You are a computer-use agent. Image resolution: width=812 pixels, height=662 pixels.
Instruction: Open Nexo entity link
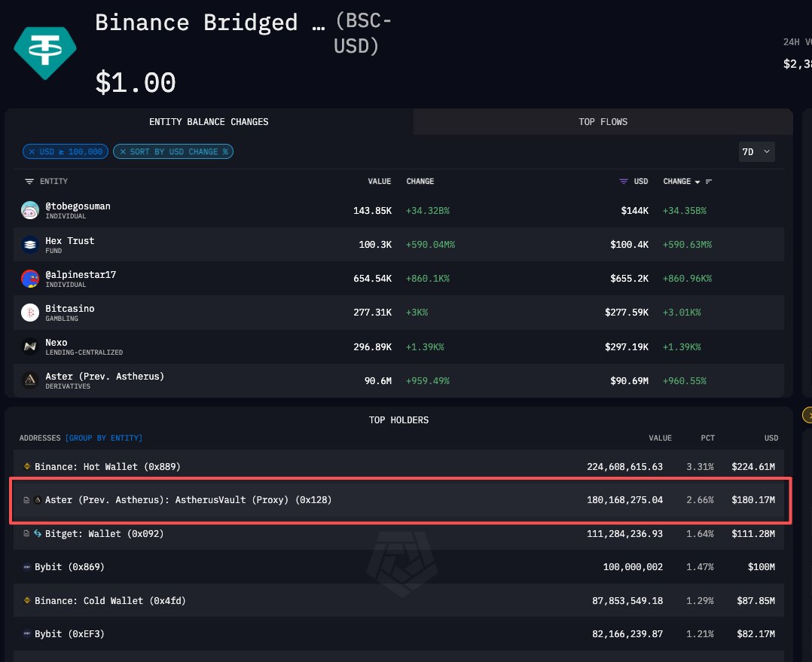[x=56, y=343]
